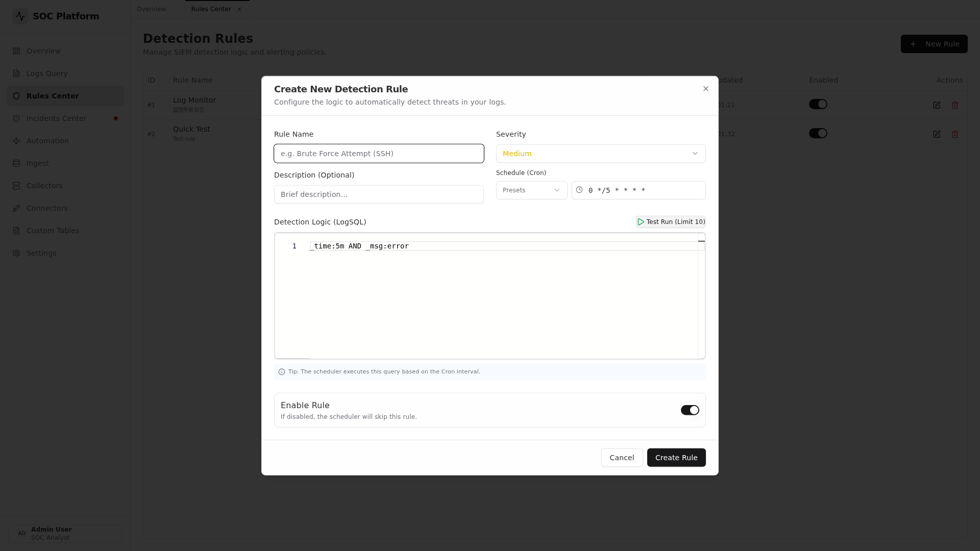Click the Collectors sidebar icon
This screenshot has width=980, height=551.
[x=16, y=186]
